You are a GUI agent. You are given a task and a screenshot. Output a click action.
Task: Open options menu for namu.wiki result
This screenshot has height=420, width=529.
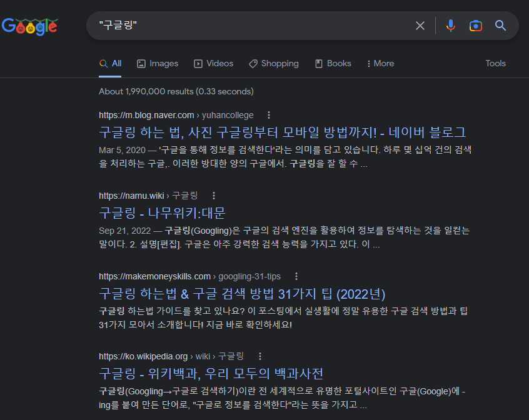(x=214, y=196)
